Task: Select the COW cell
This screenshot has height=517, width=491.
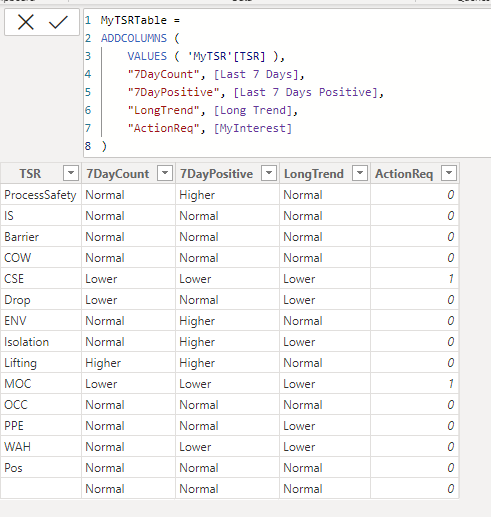Action: coord(40,258)
